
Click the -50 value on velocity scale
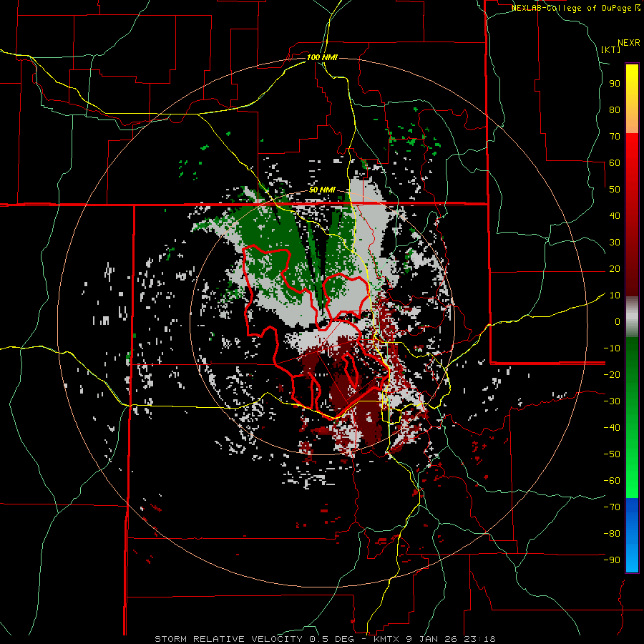click(x=612, y=454)
